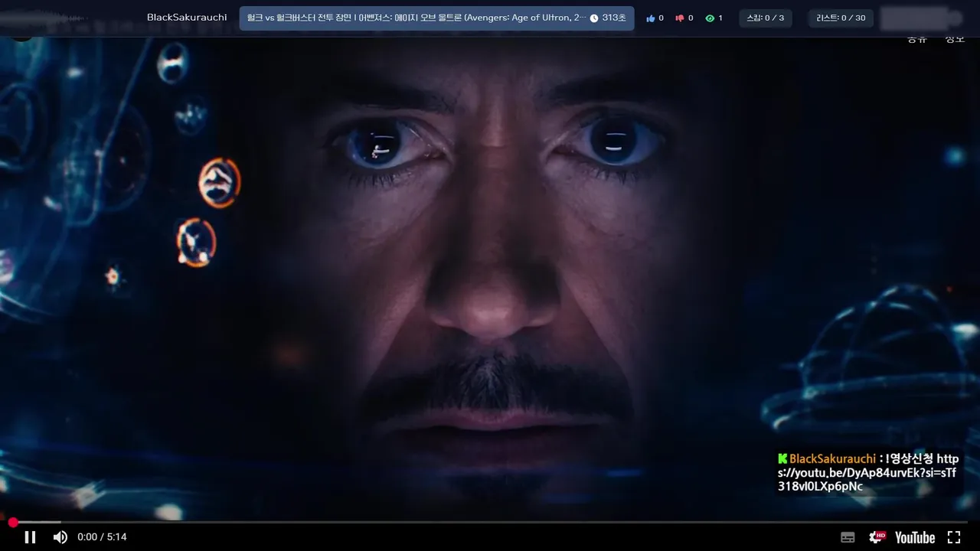Image resolution: width=980 pixels, height=551 pixels.
Task: Click BlackSakurauchi name in chat overlay
Action: coord(832,458)
